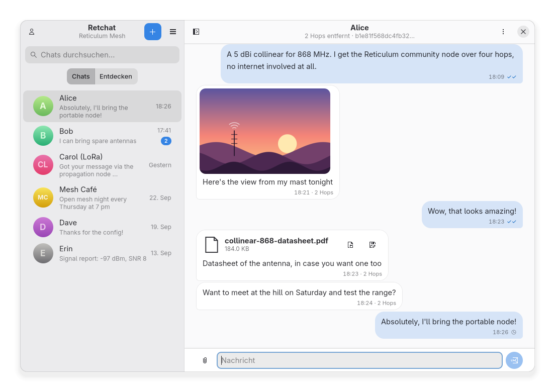Click the '5 dBi collinear' message bubble
The height and width of the screenshot is (392, 555).
click(372, 64)
